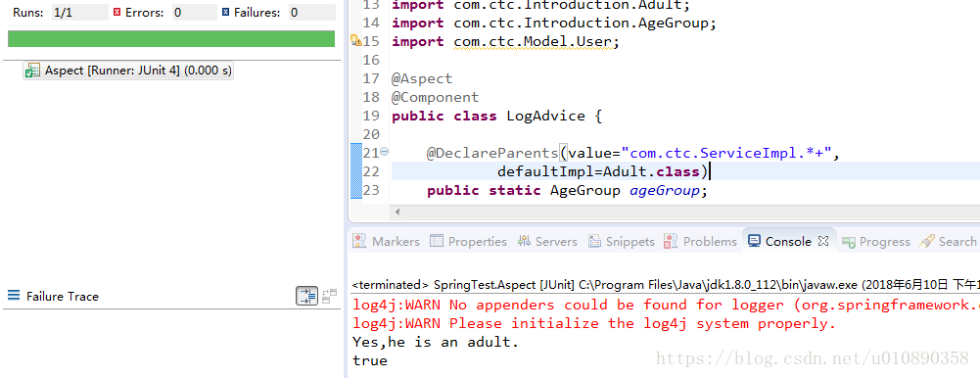Click the @Component annotation on line 18

pos(435,98)
